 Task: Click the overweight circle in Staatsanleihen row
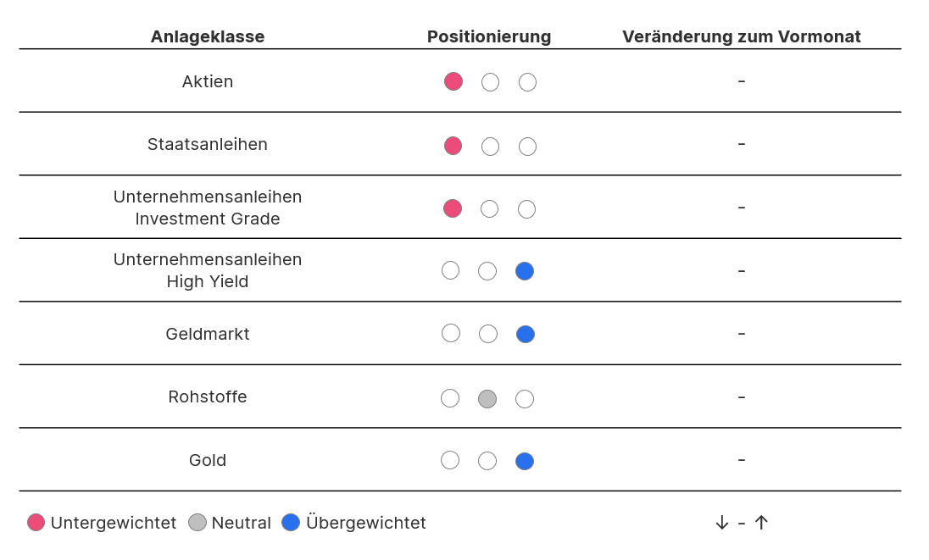[527, 147]
